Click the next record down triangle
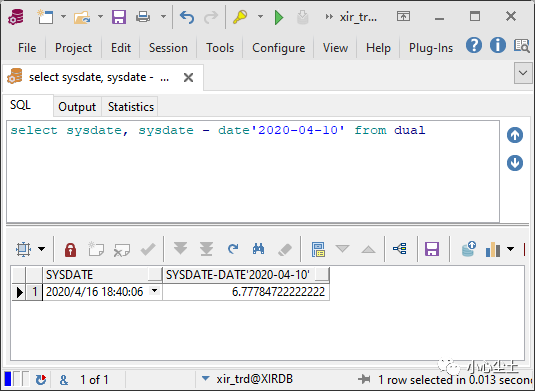This screenshot has width=535, height=391. pyautogui.click(x=342, y=249)
